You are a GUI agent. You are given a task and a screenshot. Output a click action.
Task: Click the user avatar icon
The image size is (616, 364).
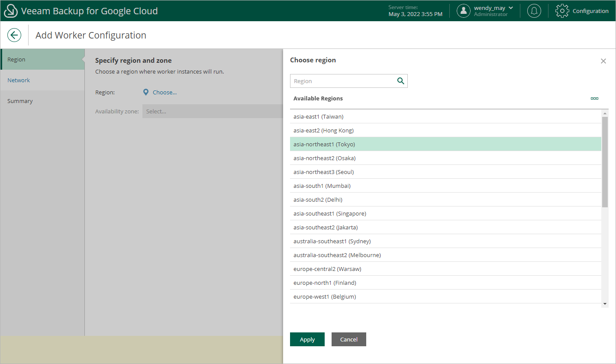(x=464, y=11)
